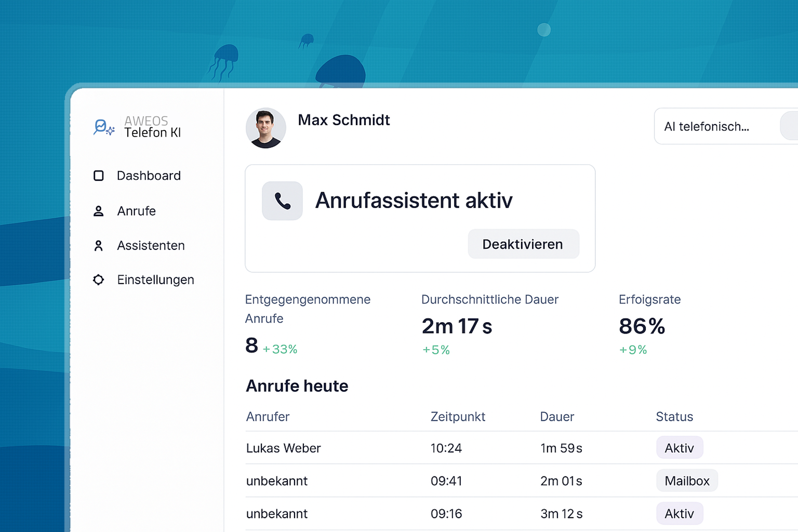Click the +9% change indicator
This screenshot has width=798, height=532.
click(x=633, y=350)
